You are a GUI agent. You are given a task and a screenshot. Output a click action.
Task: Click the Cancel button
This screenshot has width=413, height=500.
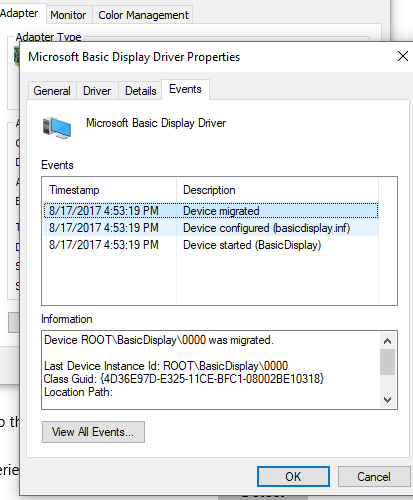tap(374, 477)
